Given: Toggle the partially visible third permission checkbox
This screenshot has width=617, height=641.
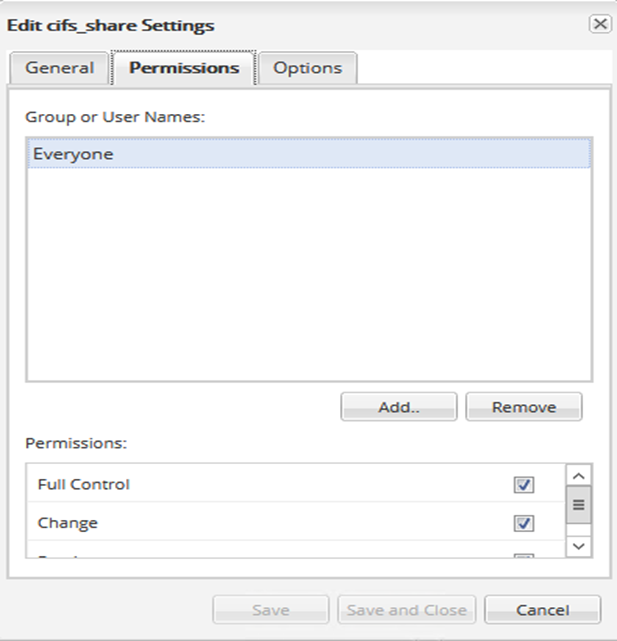Looking at the screenshot, I should pyautogui.click(x=524, y=556).
